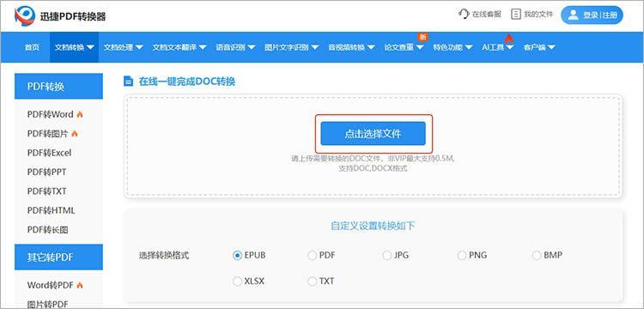The height and width of the screenshot is (309, 644).
Task: Click the flame icon next to Word转PDF
Action: (80, 285)
